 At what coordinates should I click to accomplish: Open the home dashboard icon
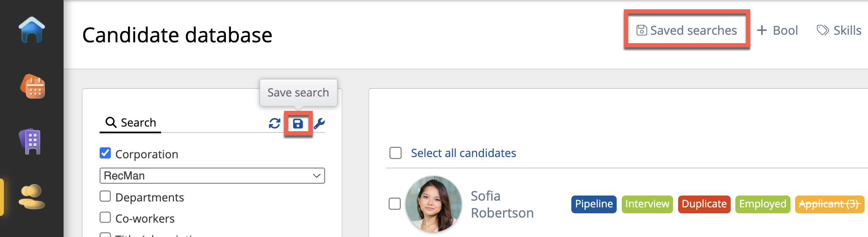pos(32,30)
